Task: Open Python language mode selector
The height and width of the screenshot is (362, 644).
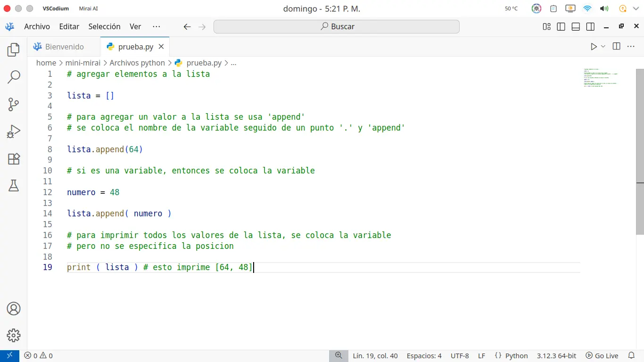Action: [516, 356]
